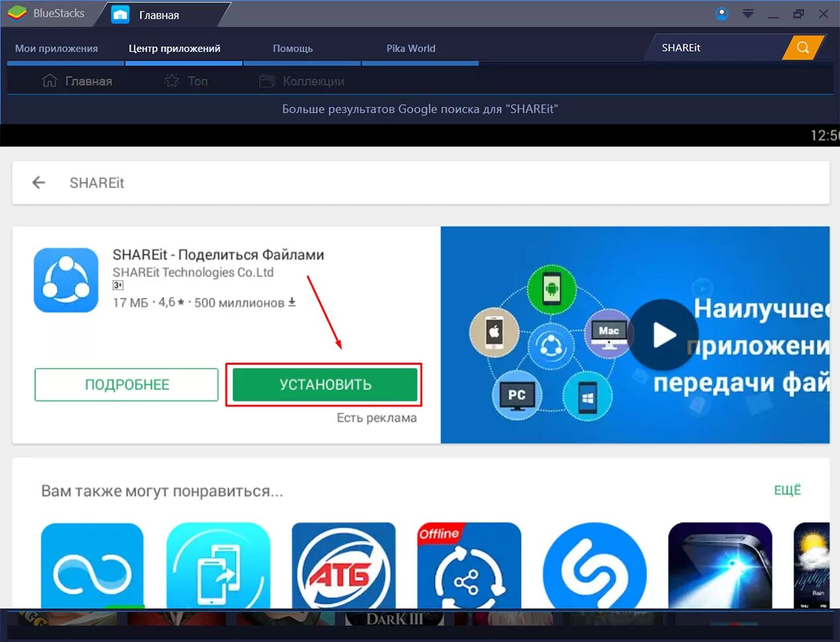840x642 pixels.
Task: Click the PC icon in promo banner
Action: click(x=517, y=395)
